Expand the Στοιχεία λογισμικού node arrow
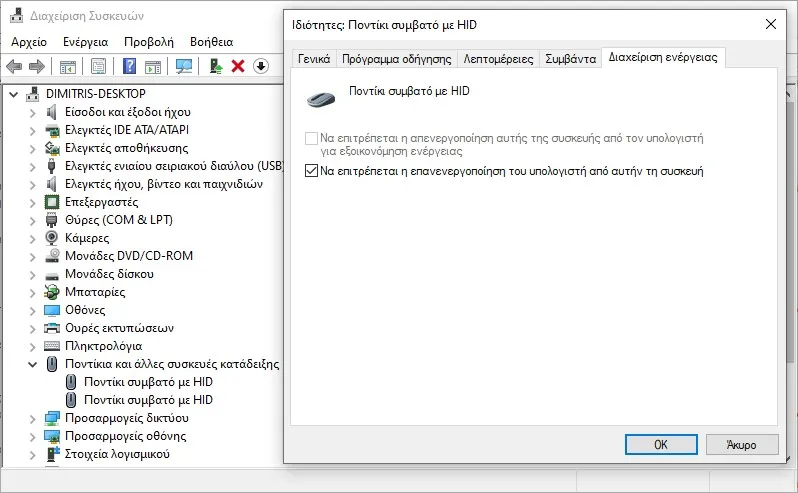Screen dimensions: 798x493 click(x=33, y=455)
